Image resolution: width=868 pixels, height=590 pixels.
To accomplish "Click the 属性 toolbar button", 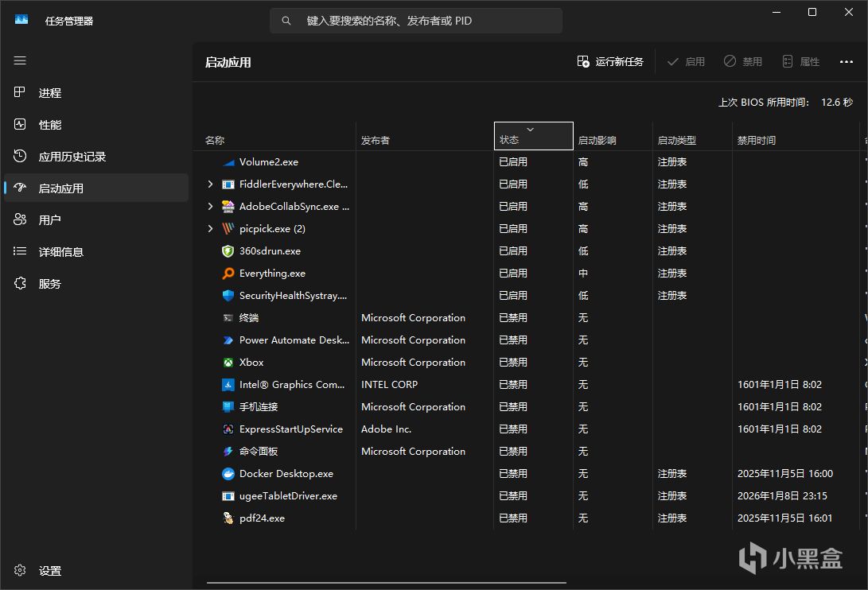I will click(801, 61).
